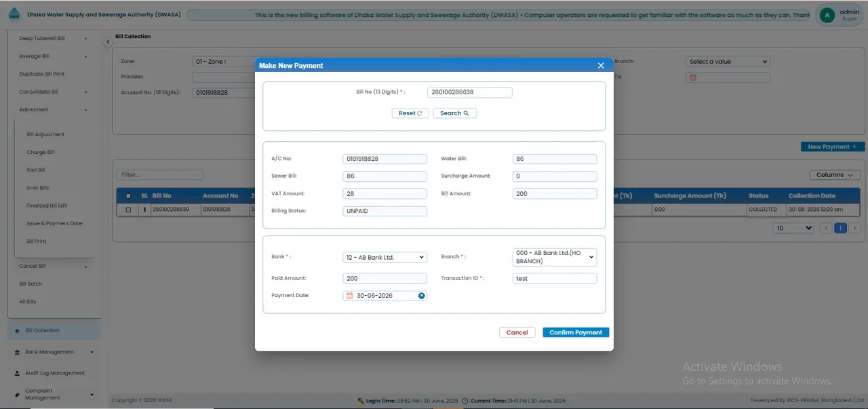868x409 pixels.
Task: Toggle the select-all checkbox in table header
Action: point(129,195)
